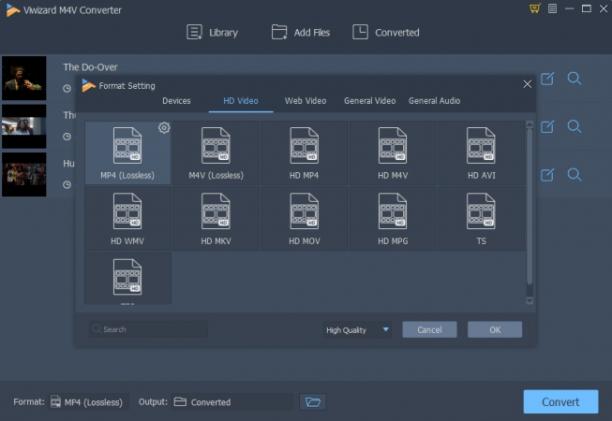The height and width of the screenshot is (421, 612).
Task: Select the partially visible third-row format icon
Action: click(x=127, y=277)
